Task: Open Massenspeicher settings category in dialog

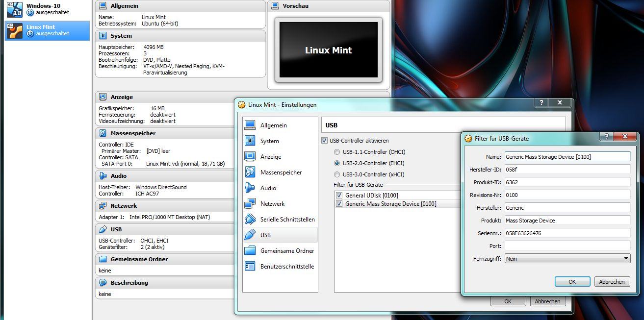Action: click(281, 172)
